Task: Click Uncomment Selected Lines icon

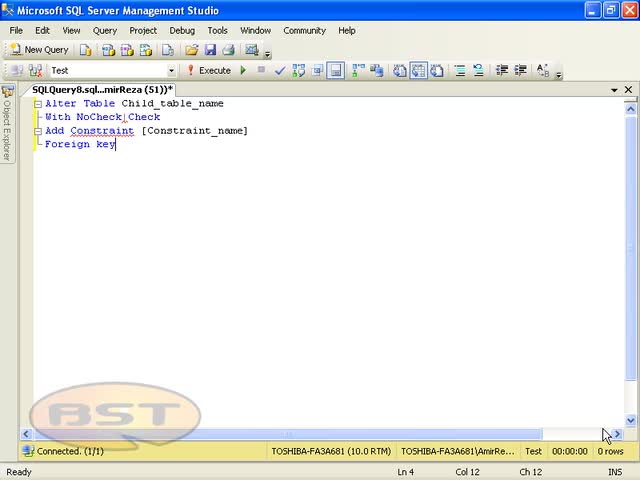Action: click(478, 71)
